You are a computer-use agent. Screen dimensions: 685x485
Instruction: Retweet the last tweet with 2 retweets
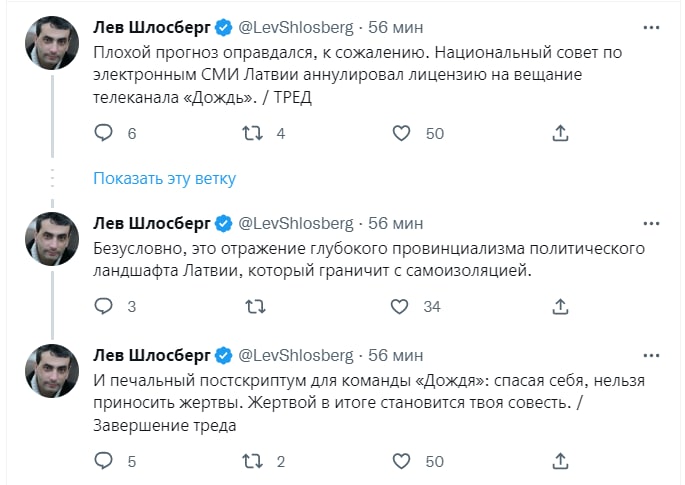pyautogui.click(x=253, y=460)
